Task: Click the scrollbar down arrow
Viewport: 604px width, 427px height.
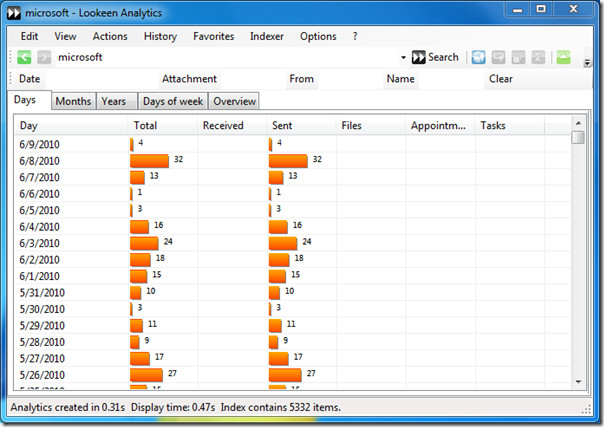Action: (x=578, y=382)
